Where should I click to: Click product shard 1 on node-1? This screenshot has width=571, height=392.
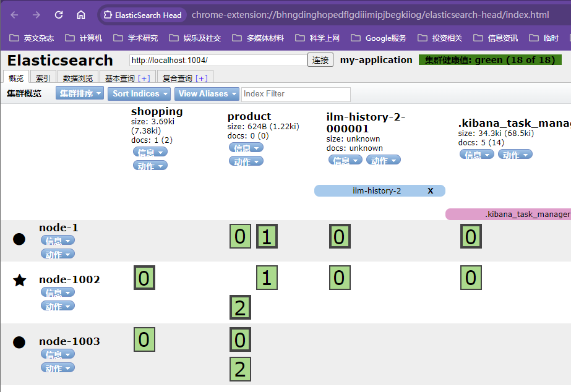coord(267,236)
